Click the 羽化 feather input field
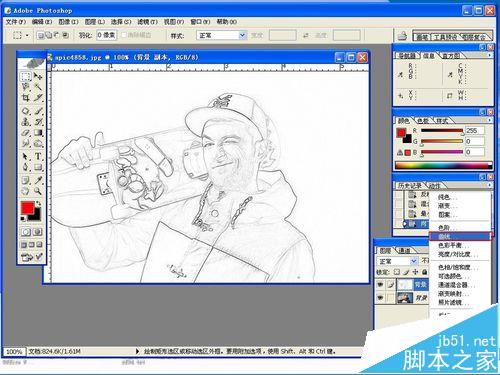 (x=107, y=35)
